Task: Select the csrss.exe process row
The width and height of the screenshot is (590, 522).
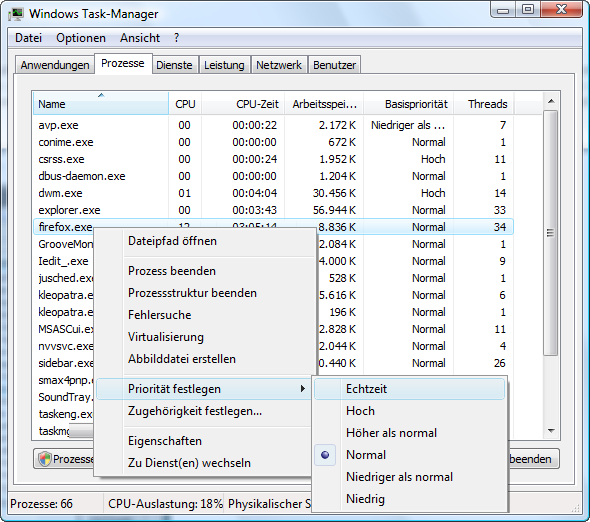Action: (x=273, y=159)
